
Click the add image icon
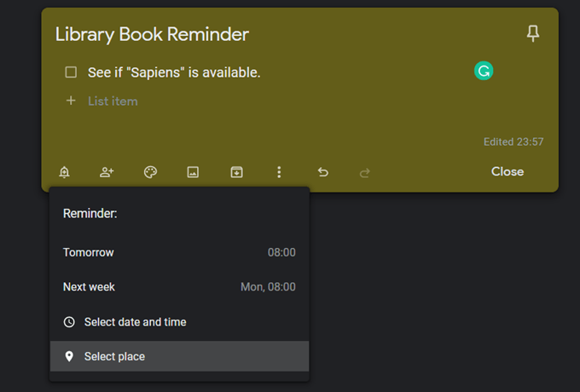193,172
